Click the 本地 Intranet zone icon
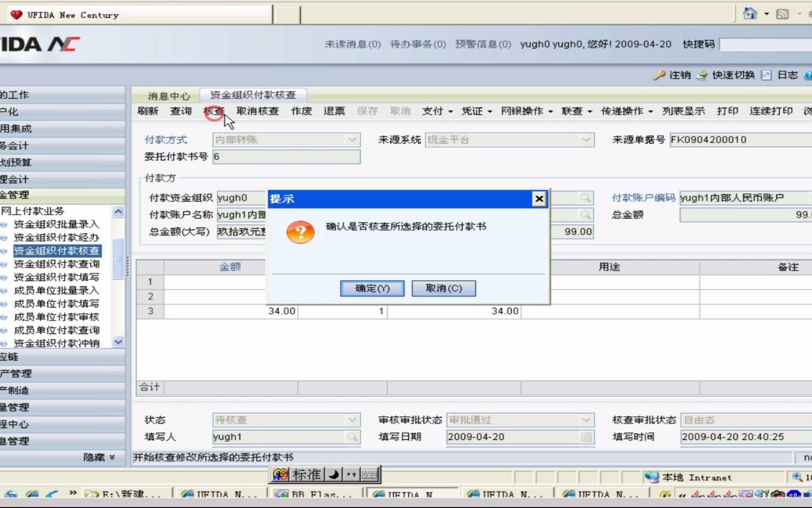The height and width of the screenshot is (508, 812). point(652,477)
